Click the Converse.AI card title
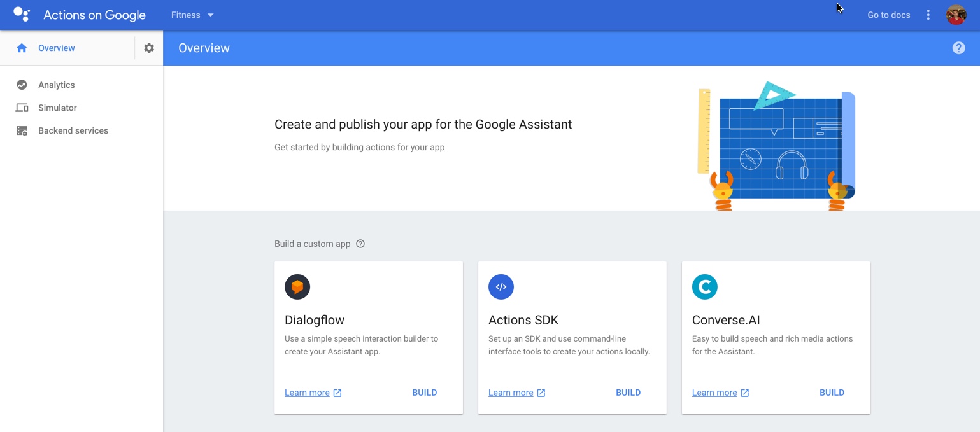The image size is (980, 432). (726, 320)
